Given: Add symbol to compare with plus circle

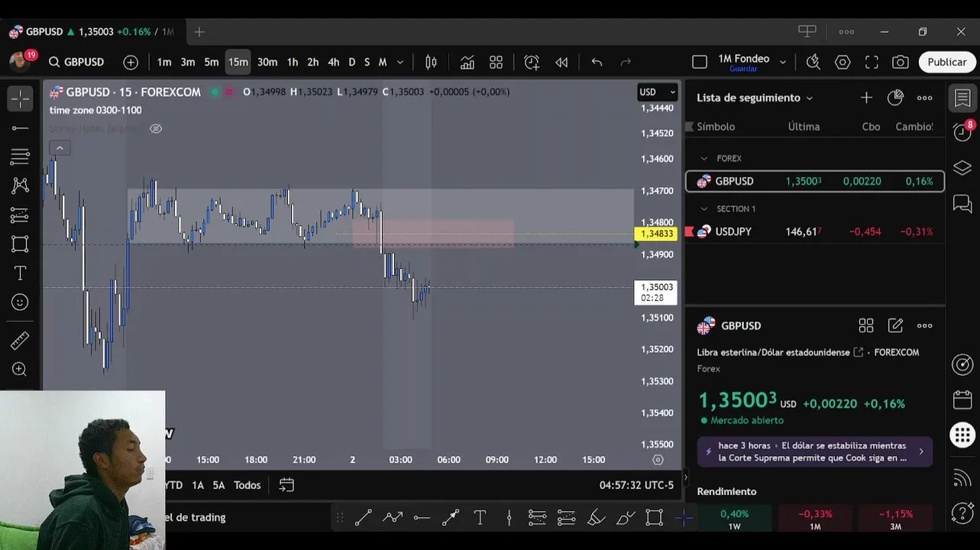Looking at the screenshot, I should [131, 62].
